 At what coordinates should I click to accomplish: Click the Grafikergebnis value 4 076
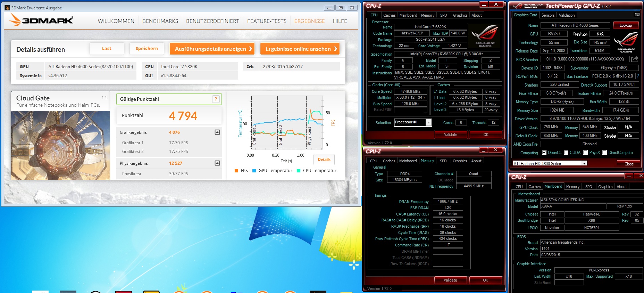point(174,132)
